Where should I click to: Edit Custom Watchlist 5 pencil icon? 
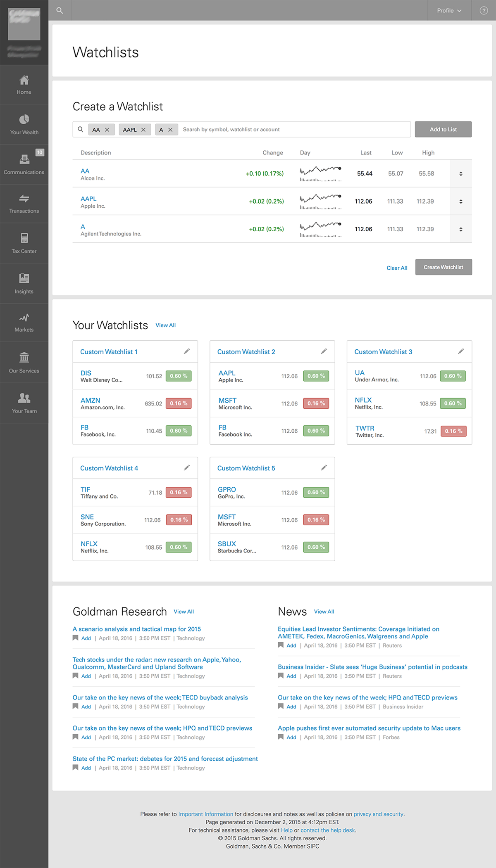(x=324, y=468)
